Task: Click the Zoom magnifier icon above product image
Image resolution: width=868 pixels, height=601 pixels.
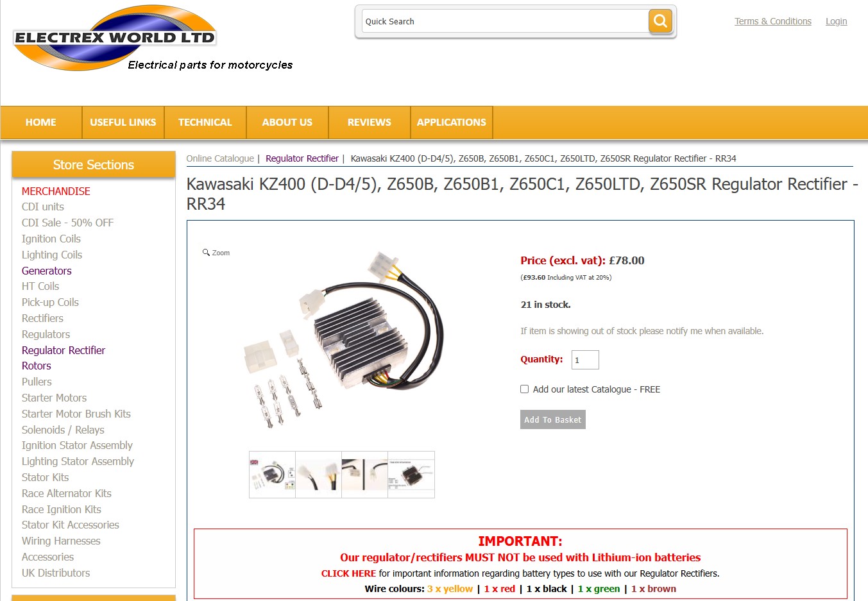Action: click(x=206, y=252)
